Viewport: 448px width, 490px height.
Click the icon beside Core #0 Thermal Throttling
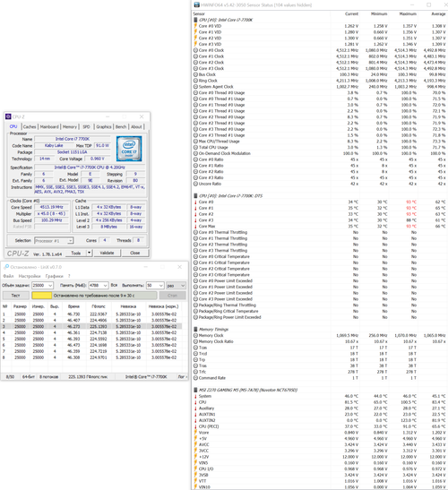(195, 232)
